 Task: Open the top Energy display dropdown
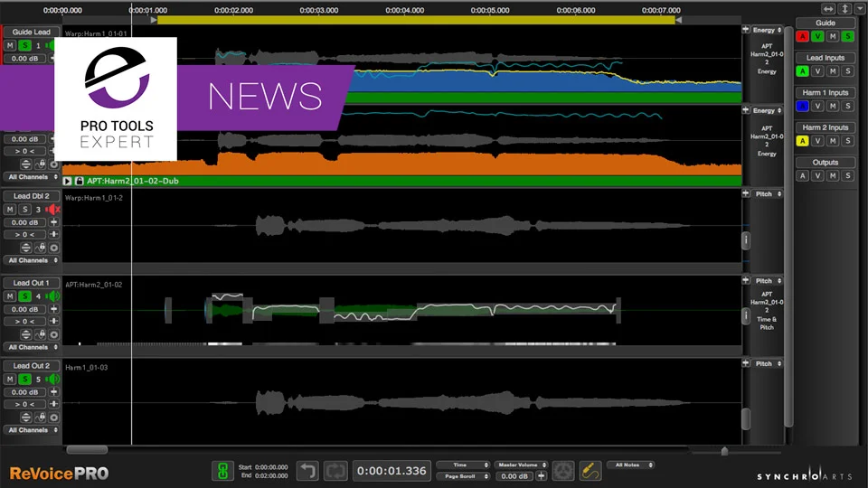click(x=767, y=31)
